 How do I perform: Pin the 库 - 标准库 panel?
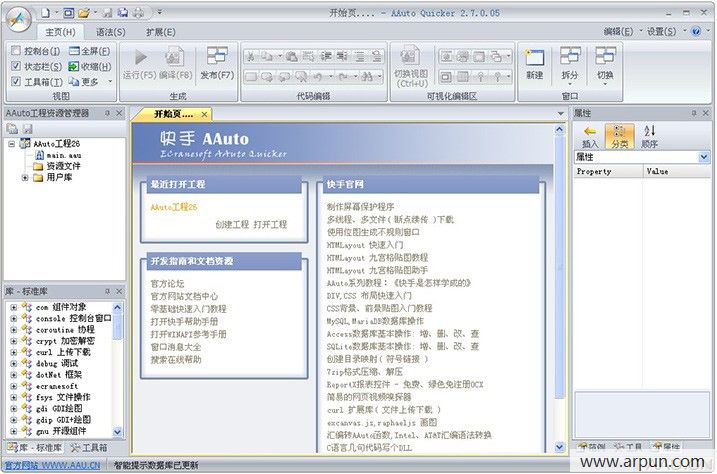[x=107, y=291]
